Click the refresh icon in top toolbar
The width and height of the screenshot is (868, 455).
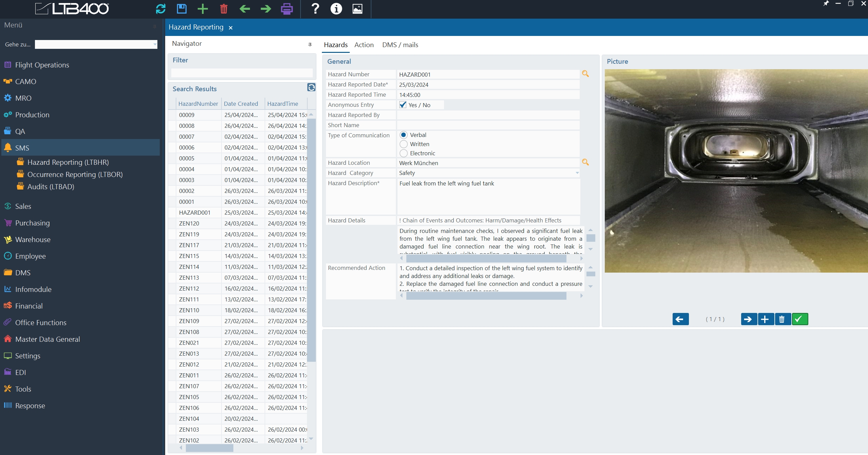(160, 9)
